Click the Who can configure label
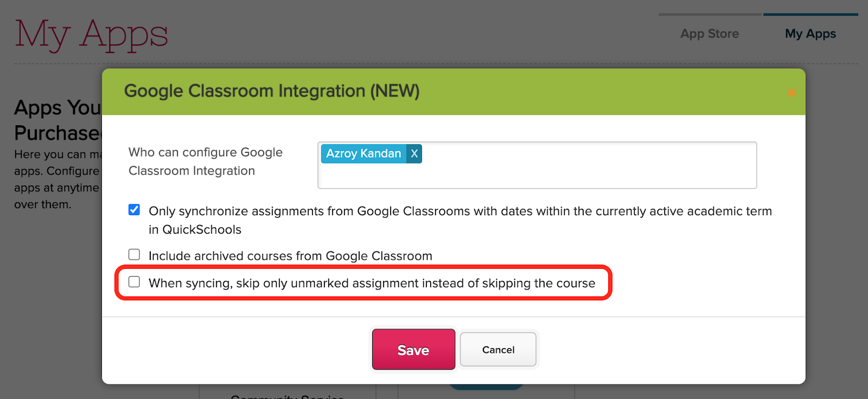The image size is (868, 399). click(206, 162)
